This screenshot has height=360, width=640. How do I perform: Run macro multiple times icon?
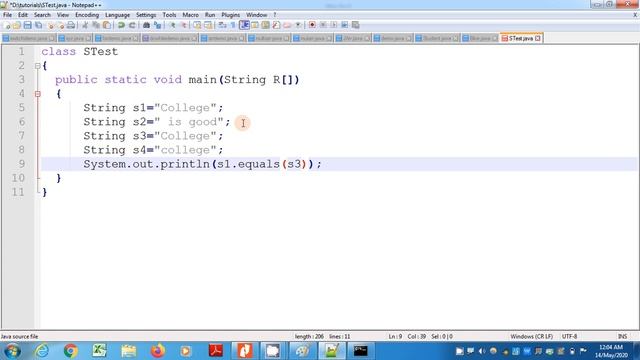click(344, 25)
